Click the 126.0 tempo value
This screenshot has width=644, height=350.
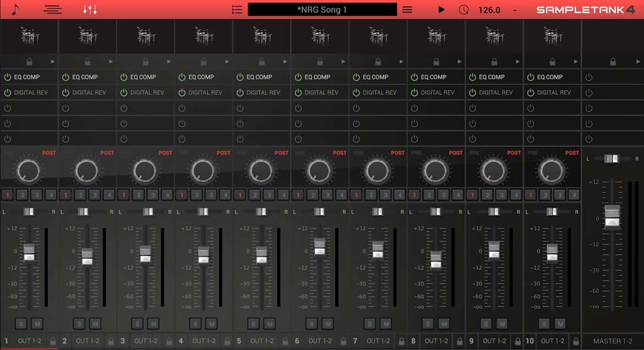(489, 9)
